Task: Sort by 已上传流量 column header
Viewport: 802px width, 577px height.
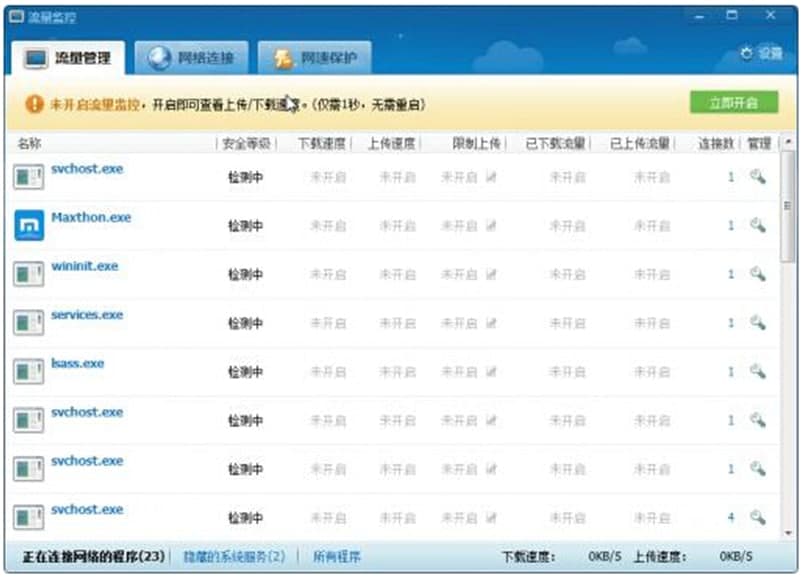Action: (640, 144)
